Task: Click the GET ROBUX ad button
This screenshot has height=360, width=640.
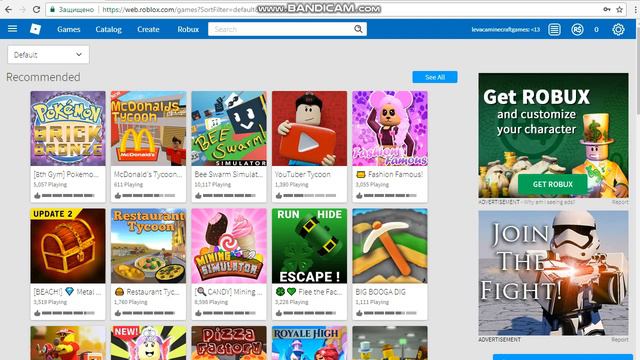Action: pos(553,184)
